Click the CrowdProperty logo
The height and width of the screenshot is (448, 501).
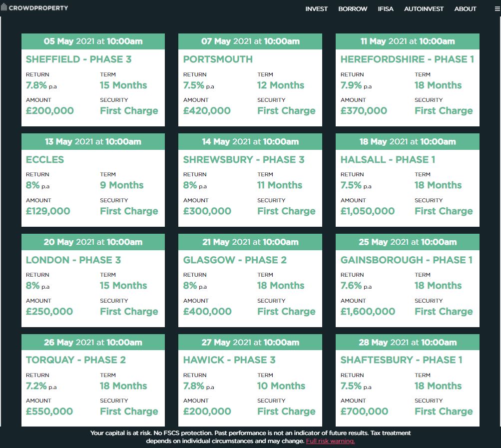pos(34,7)
